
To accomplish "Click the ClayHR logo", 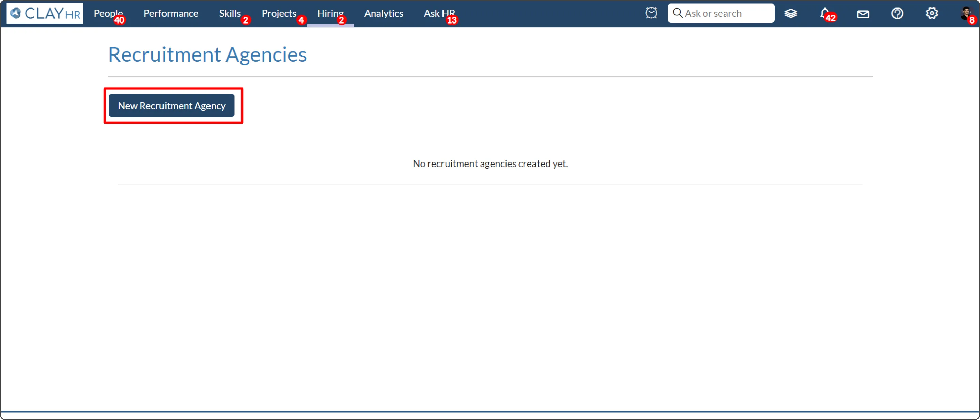I will click(45, 13).
